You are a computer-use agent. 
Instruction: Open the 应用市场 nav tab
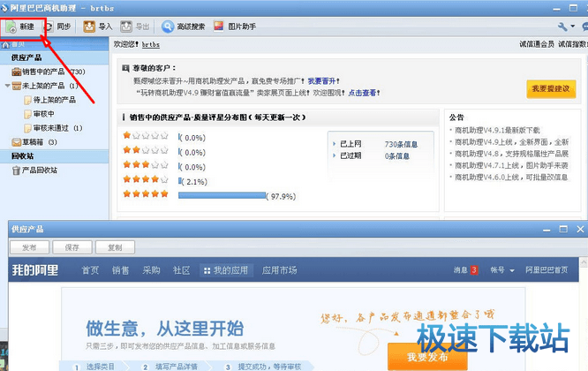coord(279,270)
